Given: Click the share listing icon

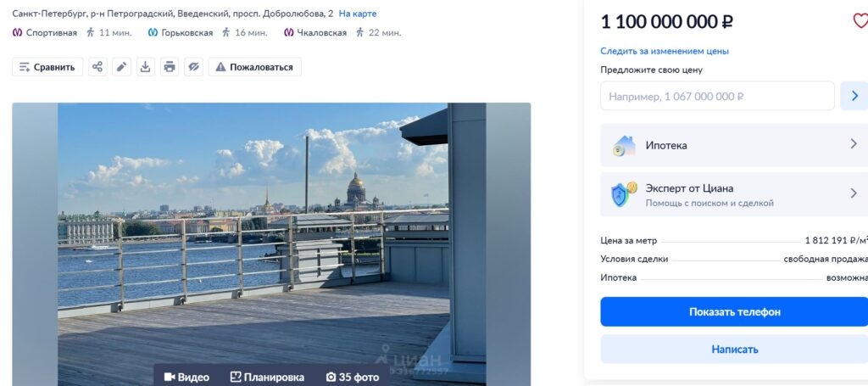Looking at the screenshot, I should tap(97, 67).
